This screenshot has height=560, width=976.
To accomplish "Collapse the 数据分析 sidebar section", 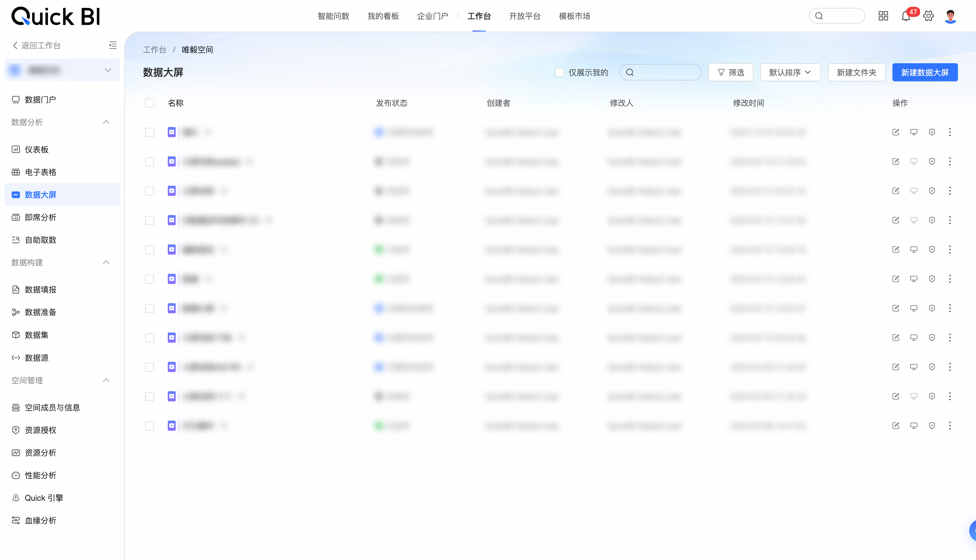I will click(106, 122).
